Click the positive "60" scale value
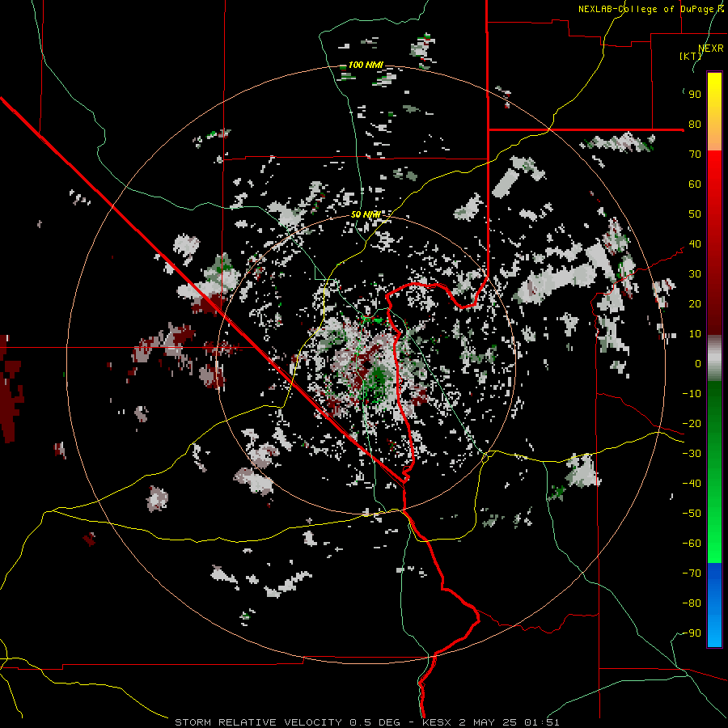728x728 pixels. (695, 184)
